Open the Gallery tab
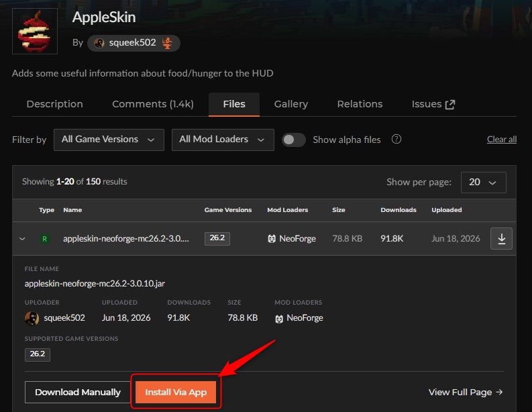 [x=291, y=104]
